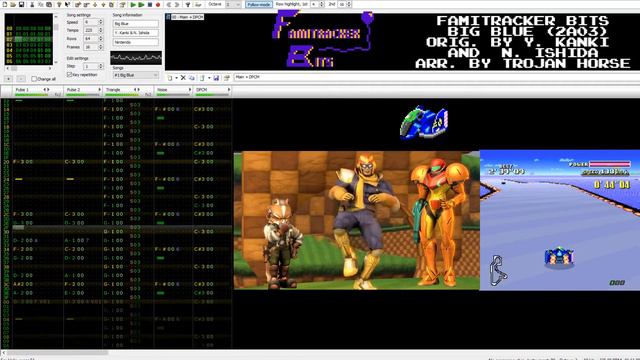Enable the Change all checkbox
Screen dimensions: 640x360
pos(43,79)
